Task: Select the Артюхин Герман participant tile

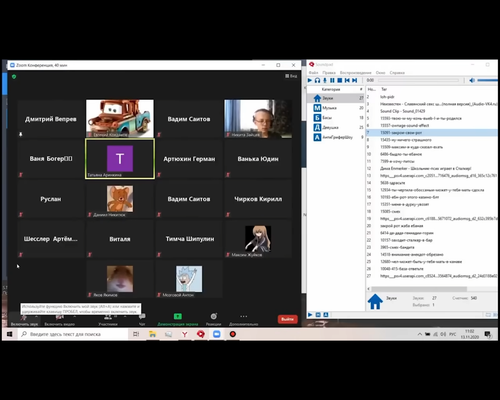Action: [189, 159]
